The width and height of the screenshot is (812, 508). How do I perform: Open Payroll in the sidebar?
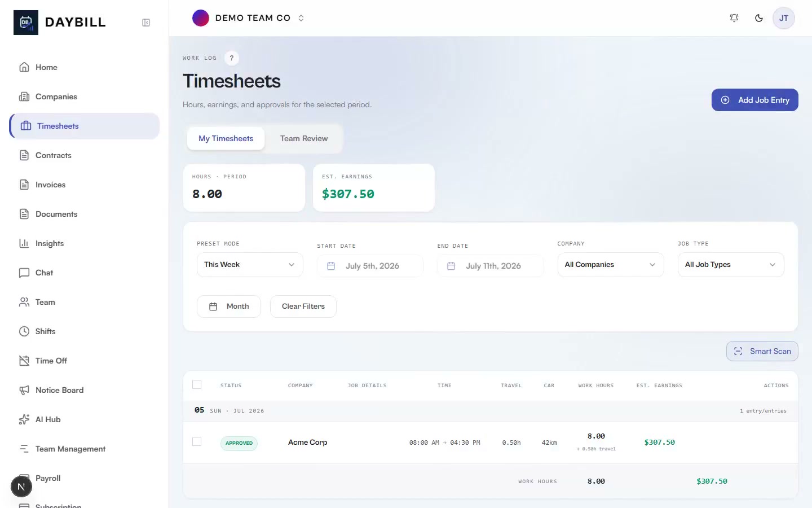click(x=85, y=478)
